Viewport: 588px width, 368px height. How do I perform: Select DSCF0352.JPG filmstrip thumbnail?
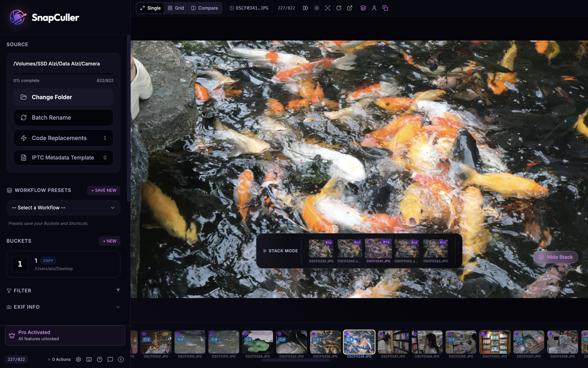coord(495,342)
